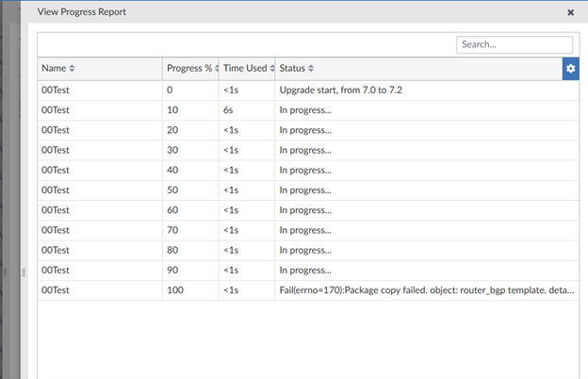Click the sort arrows beside Time Used
The height and width of the screenshot is (379, 588).
pos(272,69)
